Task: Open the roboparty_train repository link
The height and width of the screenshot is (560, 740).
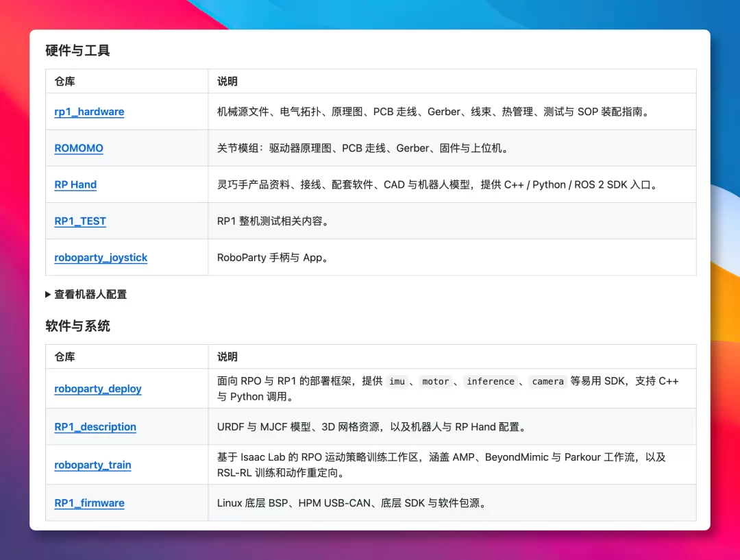Action: click(x=92, y=465)
